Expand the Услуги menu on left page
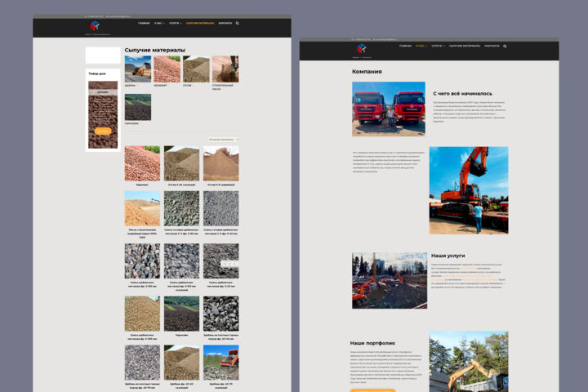The height and width of the screenshot is (392, 588). click(175, 23)
